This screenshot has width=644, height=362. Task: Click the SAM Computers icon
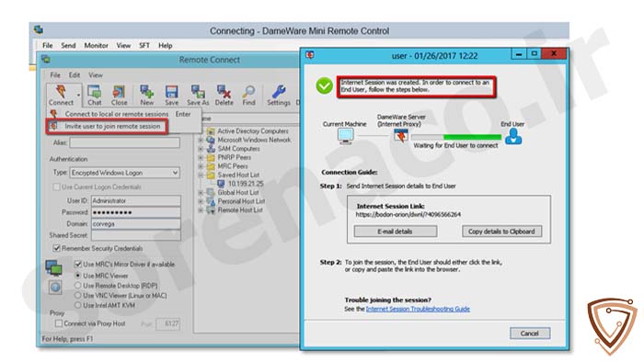pyautogui.click(x=211, y=149)
